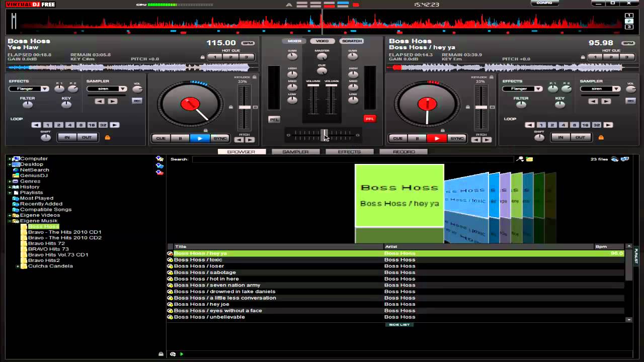
Task: Click the small play icon at the browser bottom
Action: click(182, 354)
